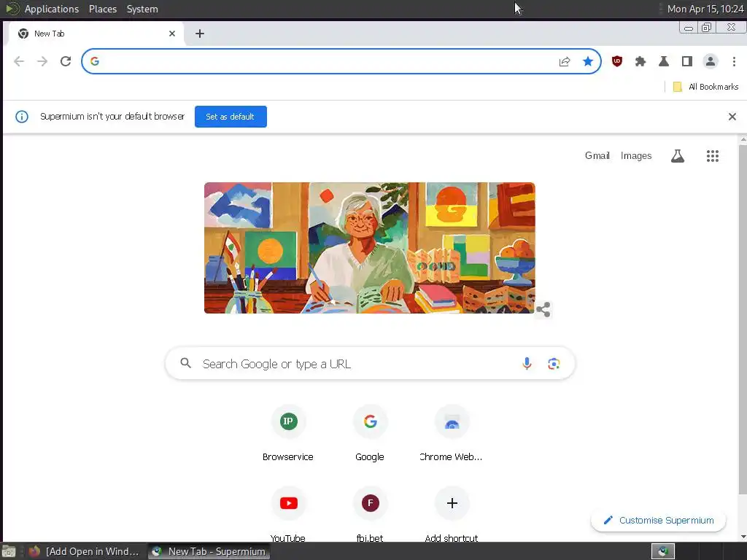Open the Places menu

pos(103,9)
